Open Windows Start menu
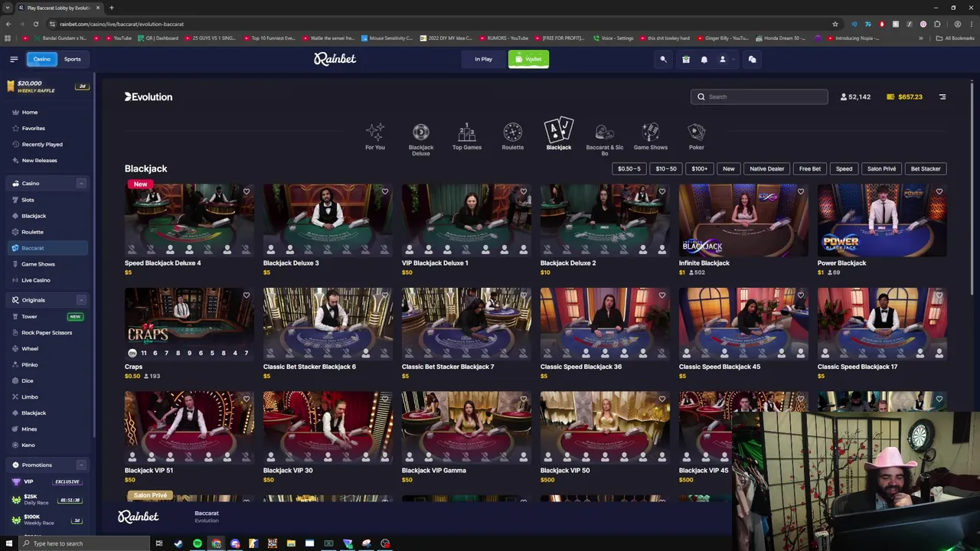 click(x=9, y=543)
